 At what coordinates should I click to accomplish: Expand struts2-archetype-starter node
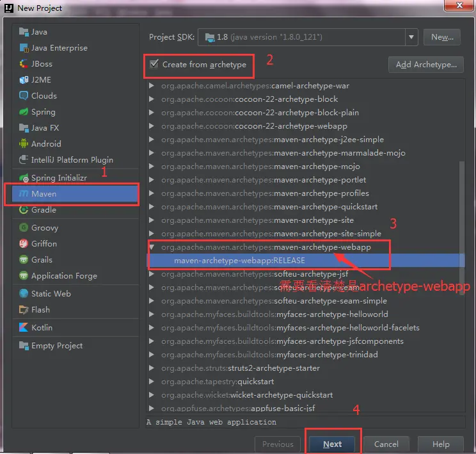[151, 368]
